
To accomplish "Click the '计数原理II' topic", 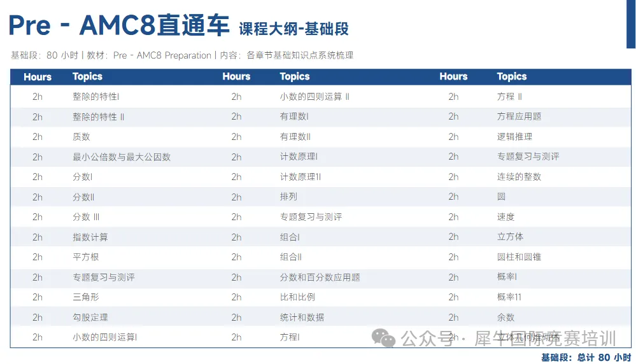I will point(300,177).
